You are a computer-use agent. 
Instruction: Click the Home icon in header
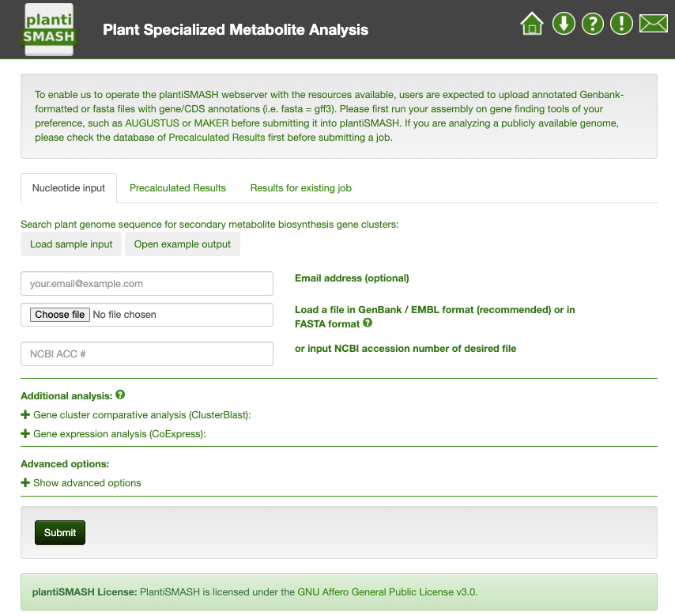pyautogui.click(x=532, y=23)
